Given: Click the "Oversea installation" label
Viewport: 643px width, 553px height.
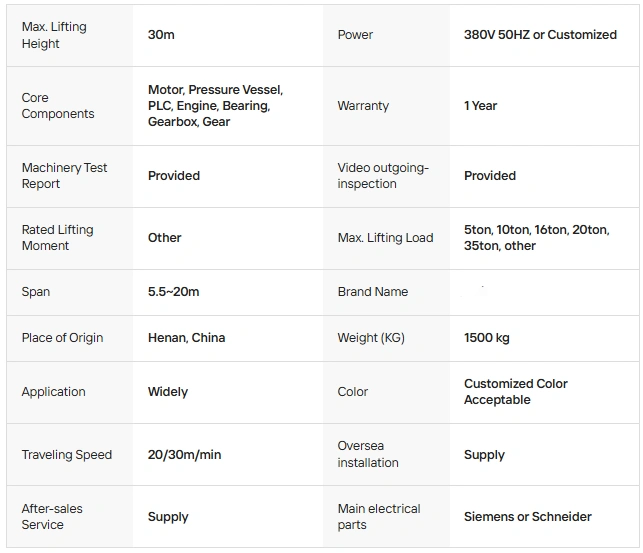Looking at the screenshot, I should tap(368, 455).
